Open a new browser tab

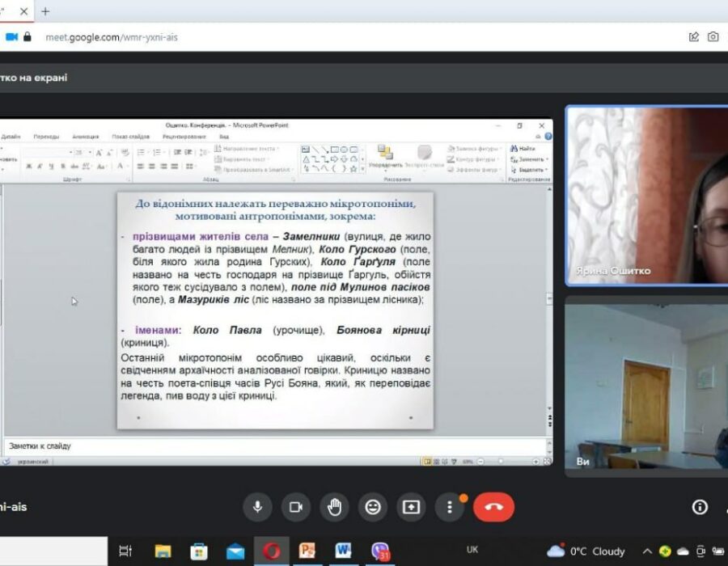click(x=45, y=11)
